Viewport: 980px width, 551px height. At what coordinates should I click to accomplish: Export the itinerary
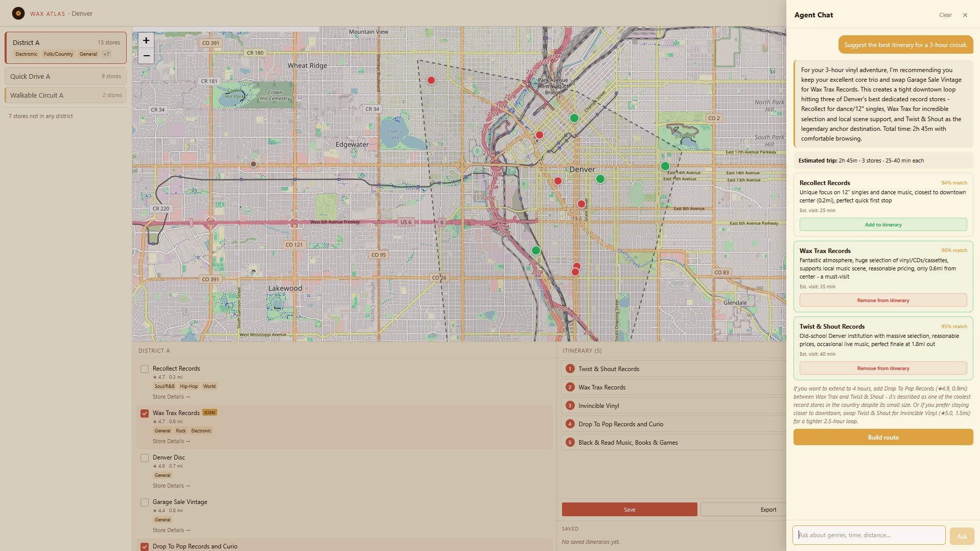point(743,510)
